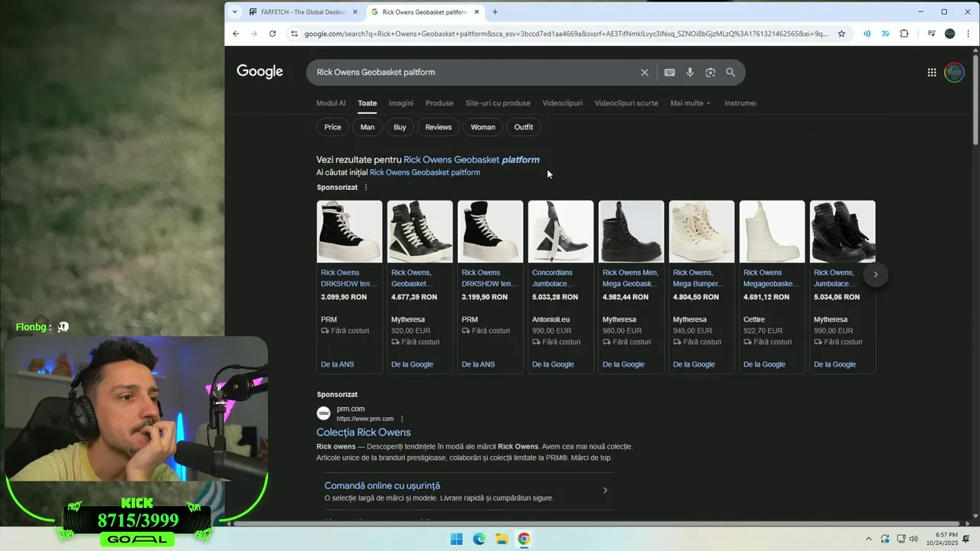The height and width of the screenshot is (551, 980).
Task: Select the Imagini results tab
Action: click(x=400, y=103)
